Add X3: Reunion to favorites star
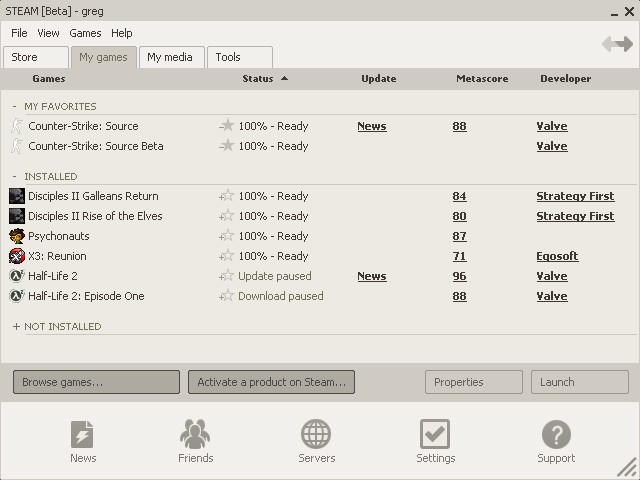 [x=227, y=256]
